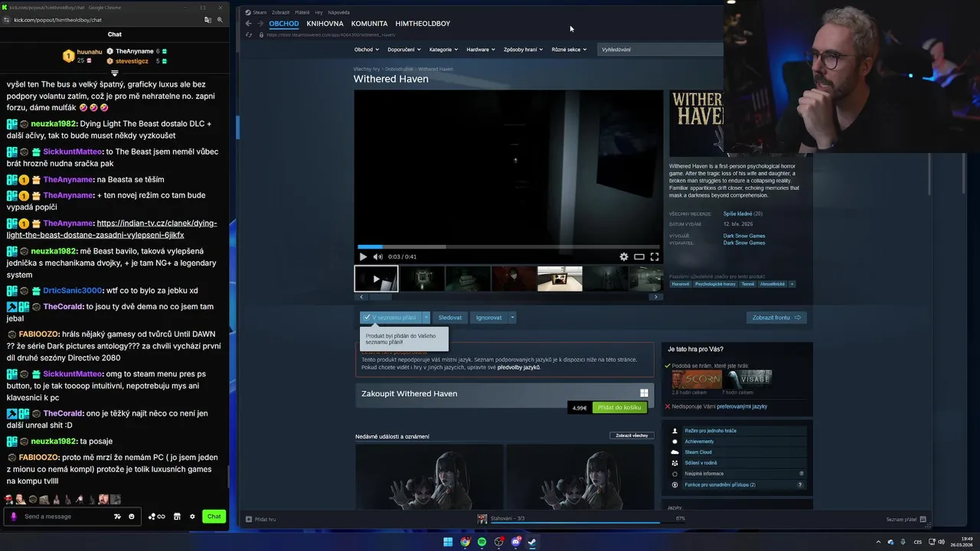Open trailer settings gear in video player
This screenshot has width=980, height=551.
click(x=624, y=257)
